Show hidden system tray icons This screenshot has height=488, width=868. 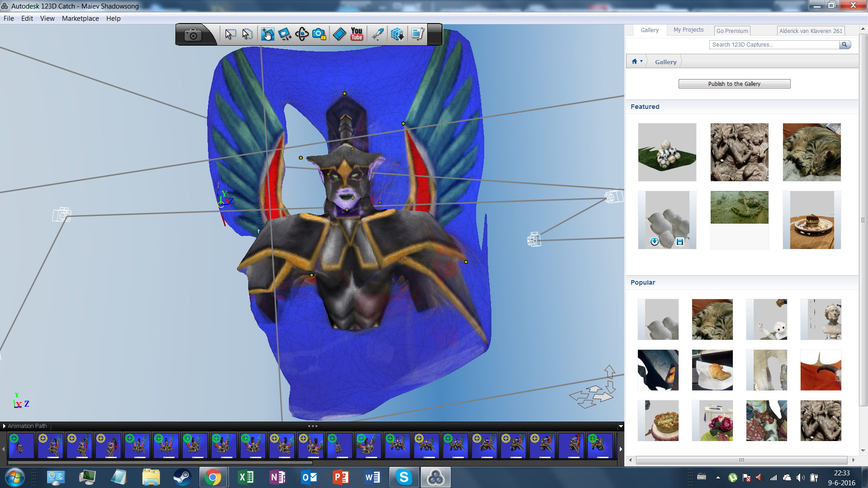point(718,477)
